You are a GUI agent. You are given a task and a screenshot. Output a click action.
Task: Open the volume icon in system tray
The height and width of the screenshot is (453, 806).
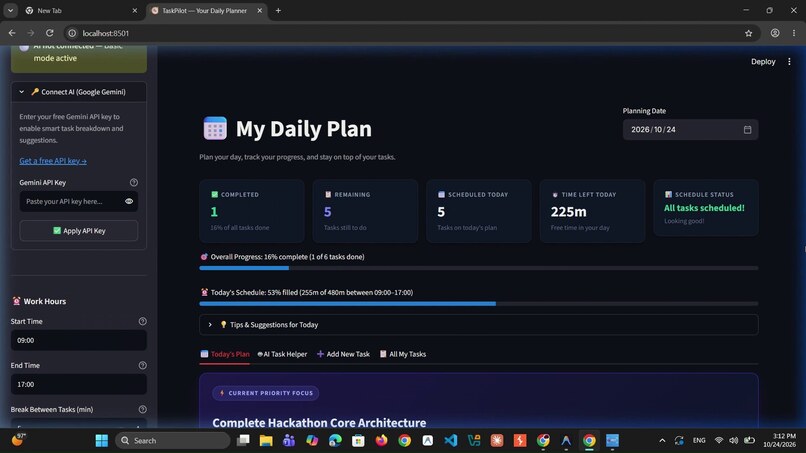(x=734, y=441)
